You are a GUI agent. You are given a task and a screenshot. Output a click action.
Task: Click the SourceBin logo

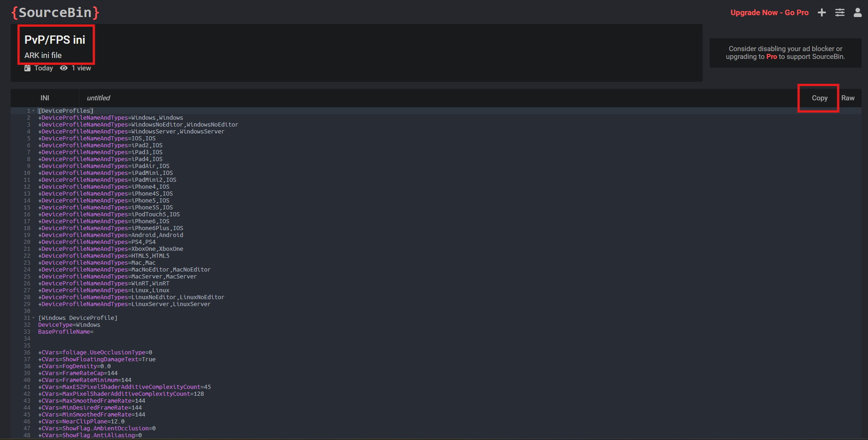coord(55,12)
